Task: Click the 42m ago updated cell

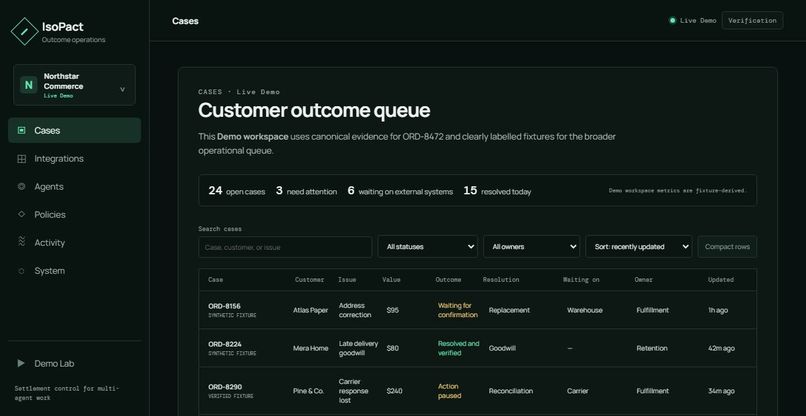Action: pyautogui.click(x=721, y=348)
